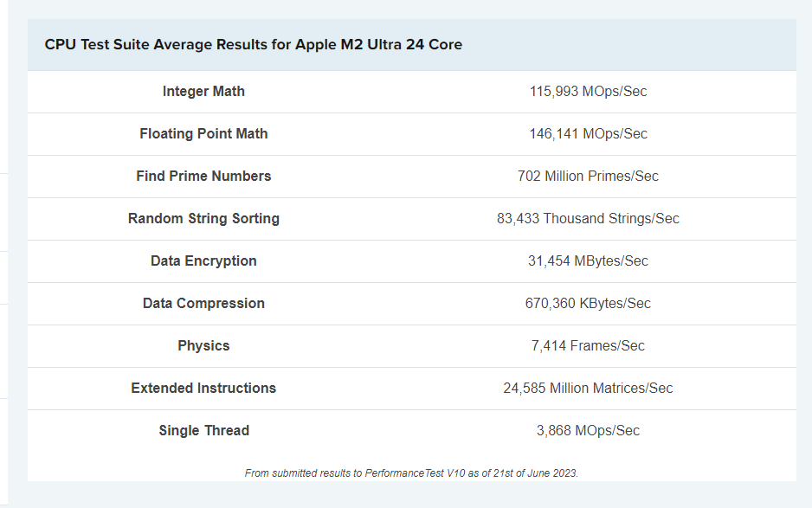The width and height of the screenshot is (812, 508).
Task: Click the 83,433 Thousand Strings/Sec value
Action: coord(588,219)
